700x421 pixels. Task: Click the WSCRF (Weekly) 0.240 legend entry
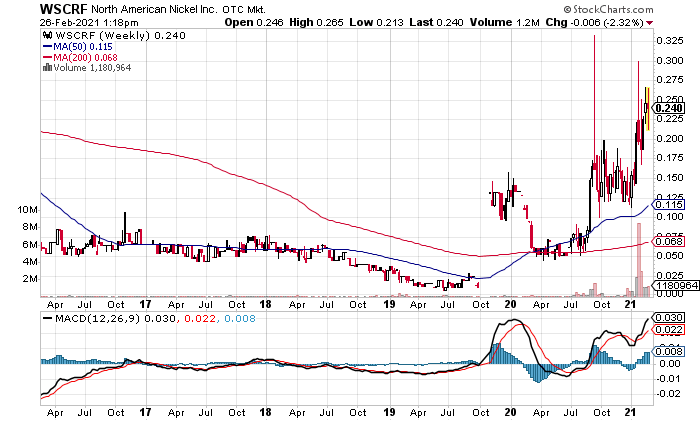[121, 36]
